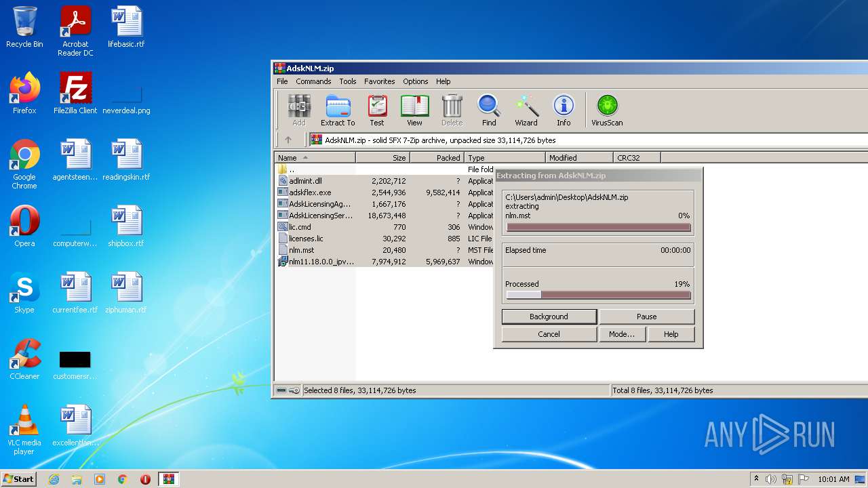Open Firefox desktop shortcut
The height and width of the screenshot is (488, 868).
[x=24, y=94]
